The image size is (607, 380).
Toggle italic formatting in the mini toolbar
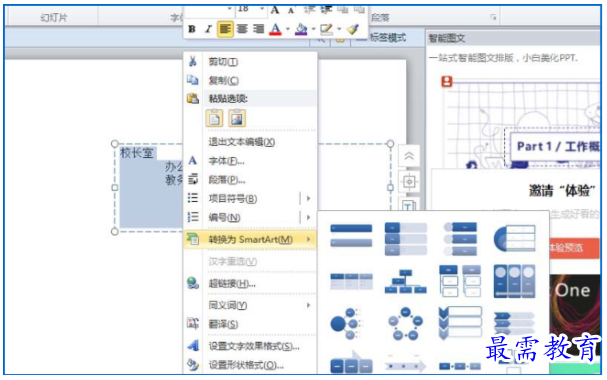tap(208, 29)
